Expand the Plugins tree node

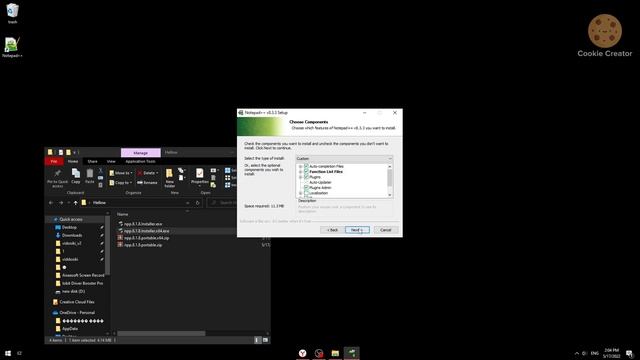coord(300,177)
